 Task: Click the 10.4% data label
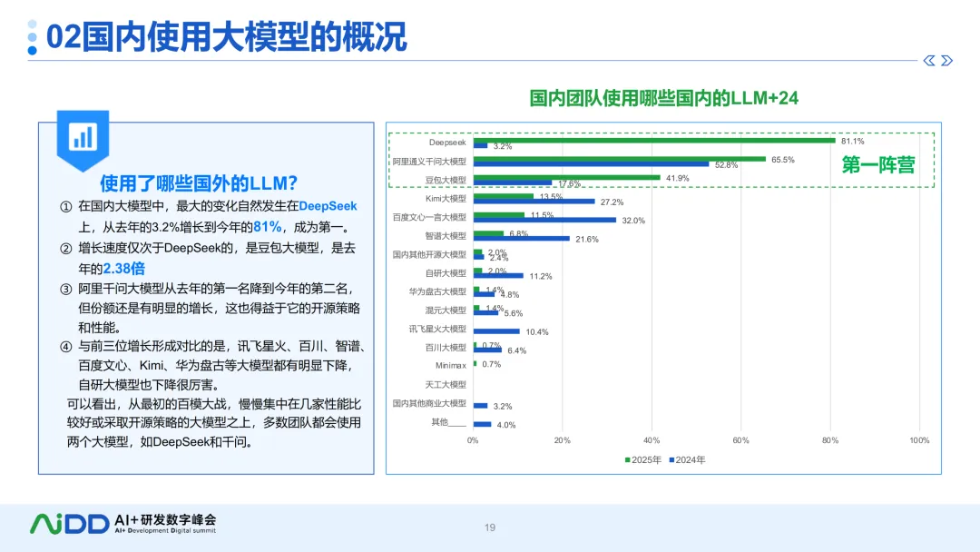(537, 332)
